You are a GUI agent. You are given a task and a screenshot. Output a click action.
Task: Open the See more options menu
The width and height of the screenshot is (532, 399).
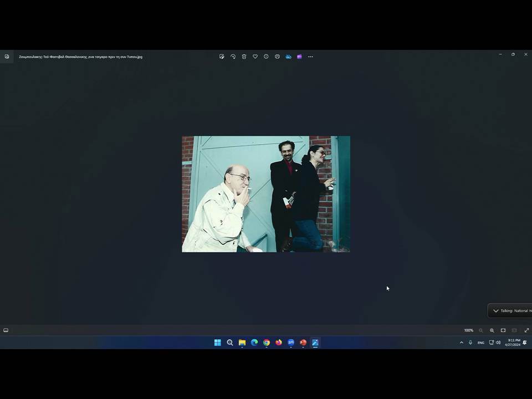point(310,57)
